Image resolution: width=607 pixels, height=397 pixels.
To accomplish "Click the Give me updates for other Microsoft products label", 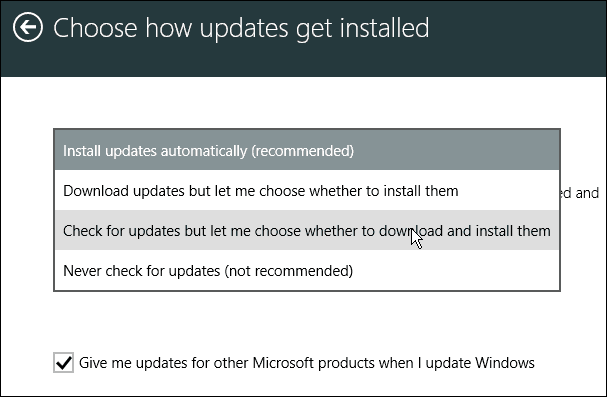I will [307, 363].
